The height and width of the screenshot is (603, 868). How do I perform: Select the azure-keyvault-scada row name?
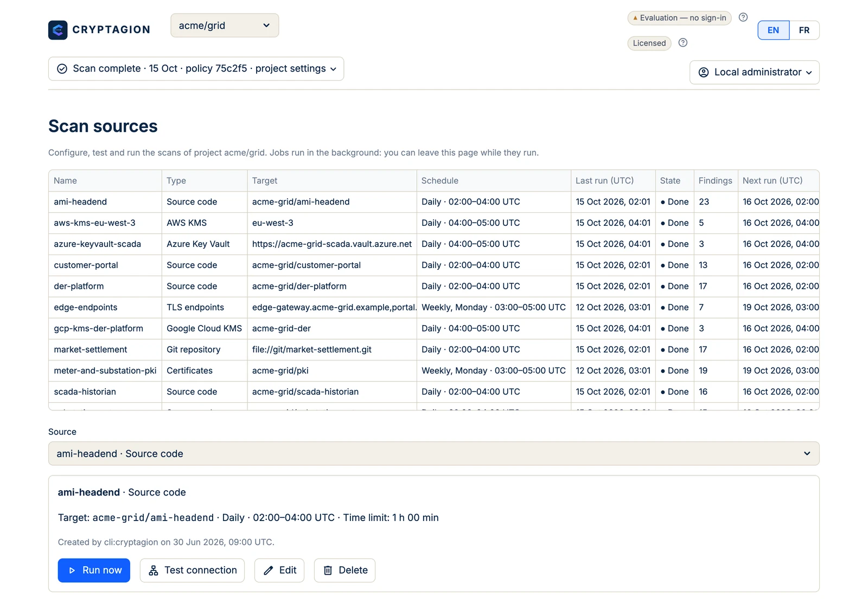coord(97,244)
